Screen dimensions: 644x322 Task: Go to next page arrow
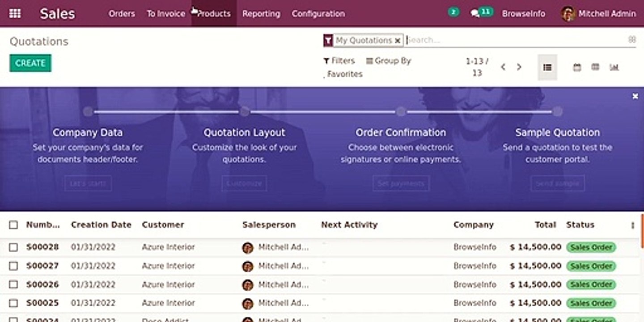[519, 67]
